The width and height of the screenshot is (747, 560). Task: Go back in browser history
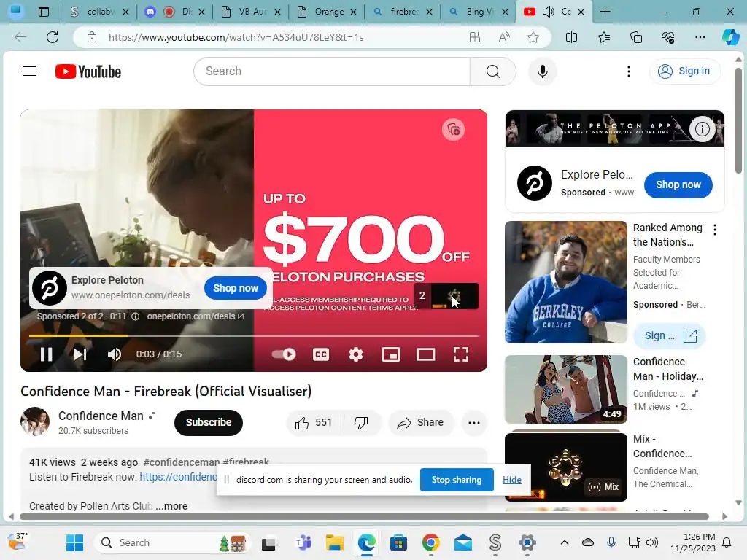pos(20,37)
